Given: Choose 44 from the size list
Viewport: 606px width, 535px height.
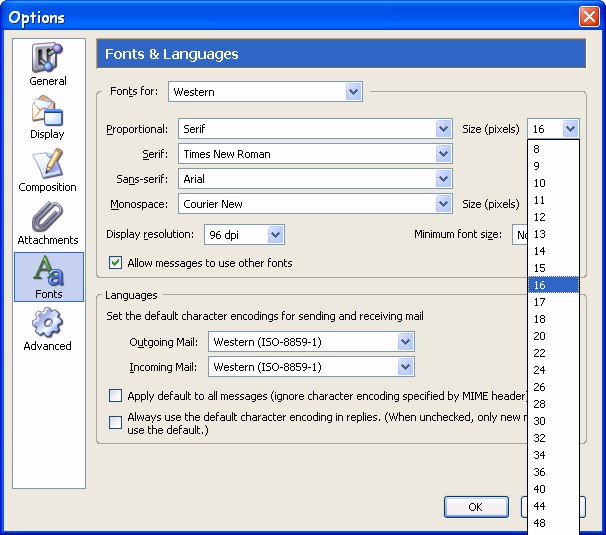Looking at the screenshot, I should click(553, 506).
